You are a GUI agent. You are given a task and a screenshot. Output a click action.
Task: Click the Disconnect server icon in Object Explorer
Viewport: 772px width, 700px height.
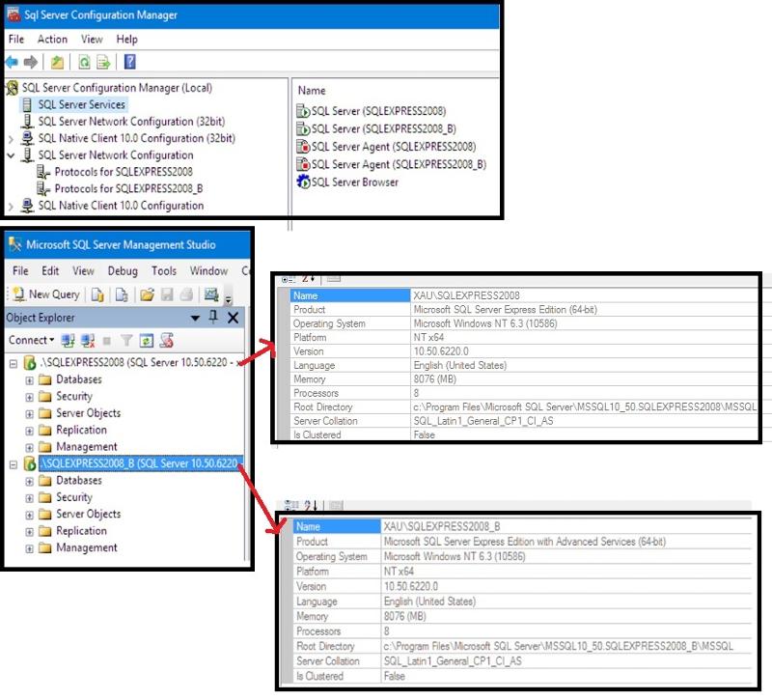click(87, 340)
